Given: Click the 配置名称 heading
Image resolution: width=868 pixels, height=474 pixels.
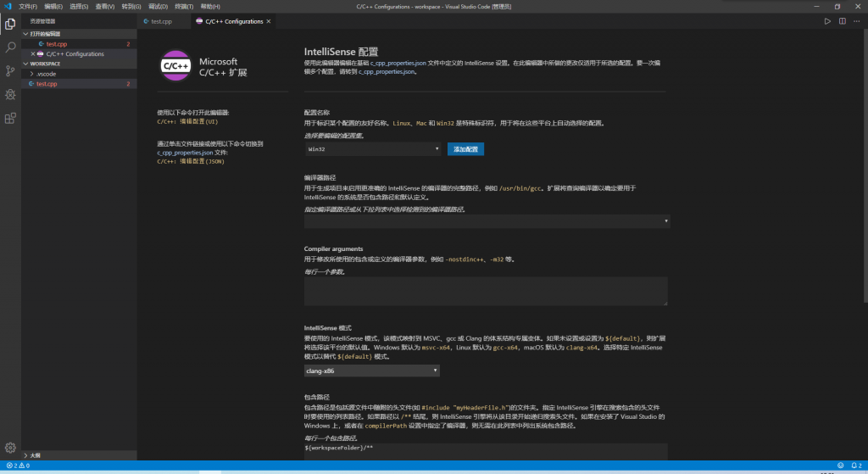Looking at the screenshot, I should click(317, 113).
